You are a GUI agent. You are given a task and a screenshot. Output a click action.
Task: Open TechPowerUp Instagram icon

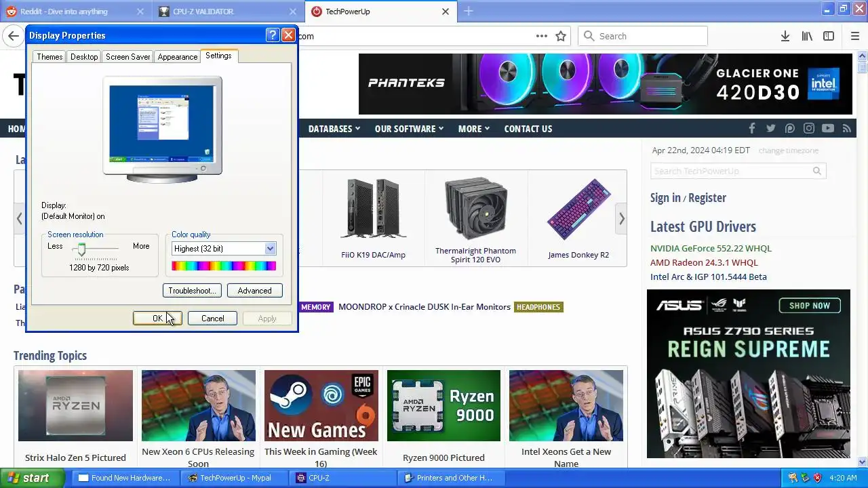coord(809,128)
